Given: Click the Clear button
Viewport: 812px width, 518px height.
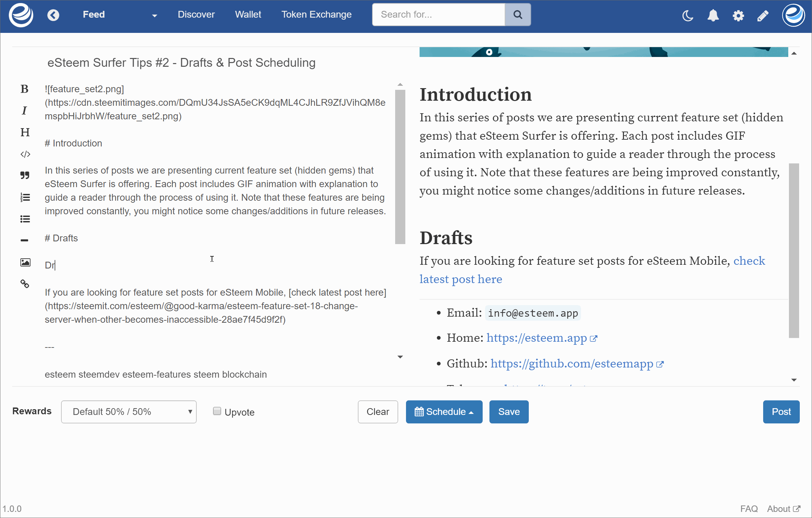Looking at the screenshot, I should pos(378,412).
